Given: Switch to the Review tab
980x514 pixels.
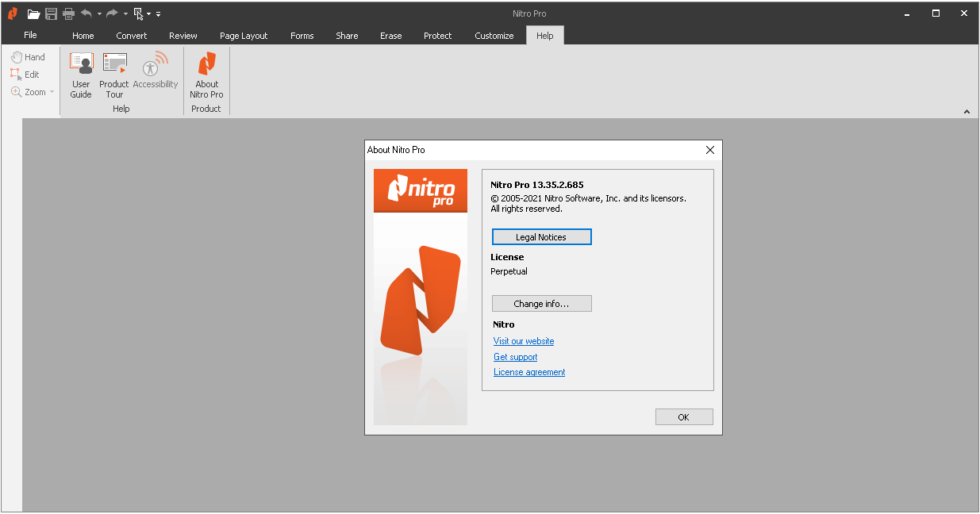Looking at the screenshot, I should coord(183,36).
